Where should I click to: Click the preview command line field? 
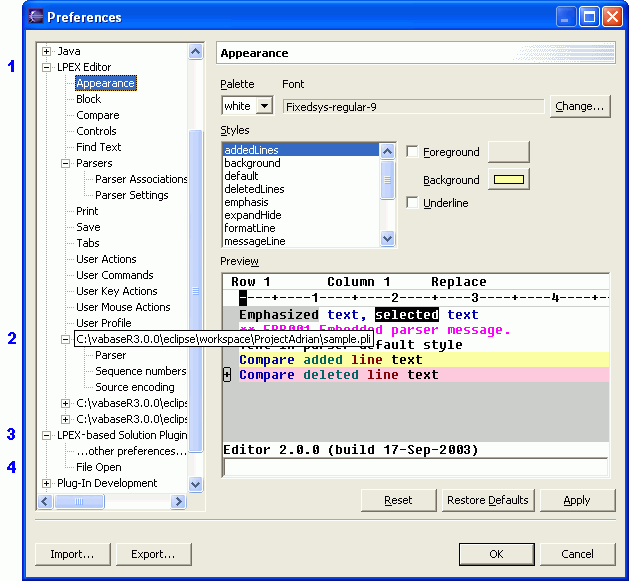click(x=416, y=467)
